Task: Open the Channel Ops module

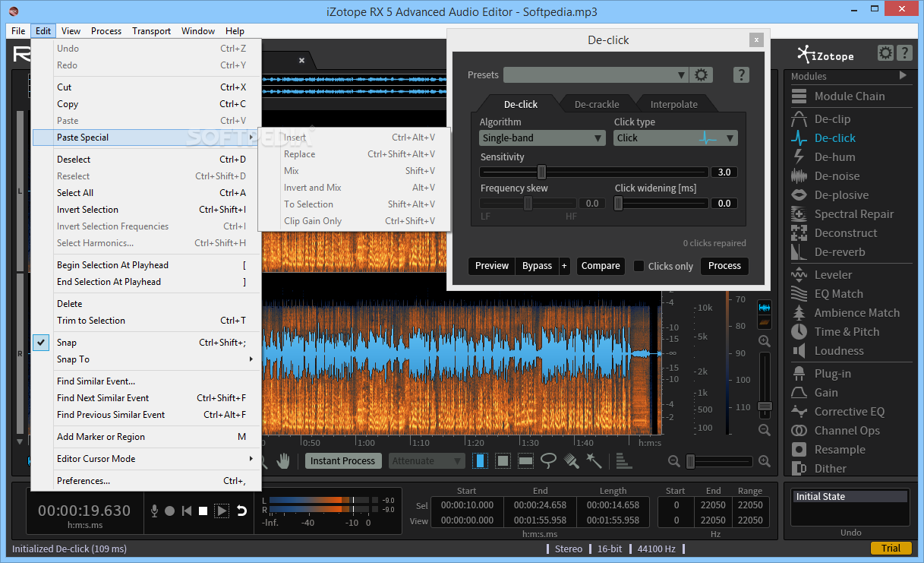Action: (x=835, y=431)
